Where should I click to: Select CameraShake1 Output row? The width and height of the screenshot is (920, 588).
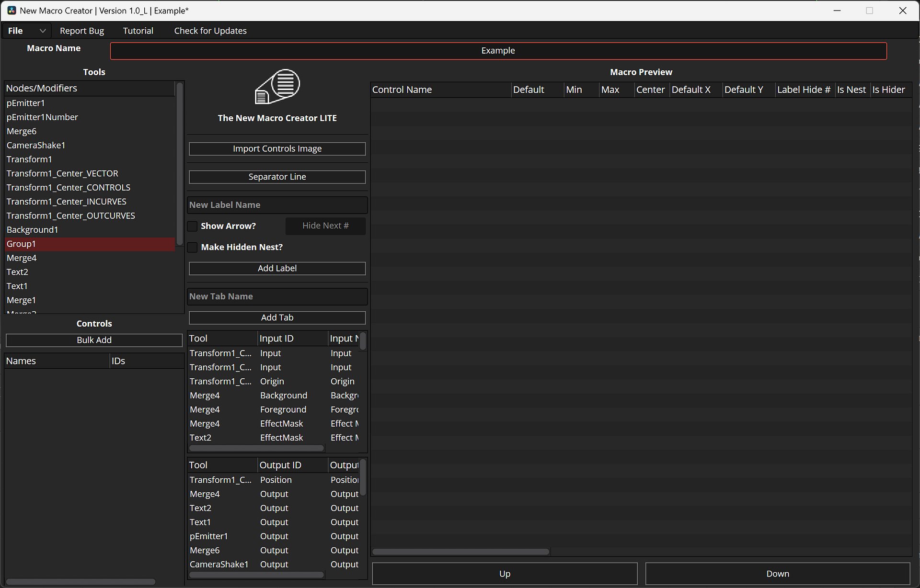pyautogui.click(x=273, y=565)
